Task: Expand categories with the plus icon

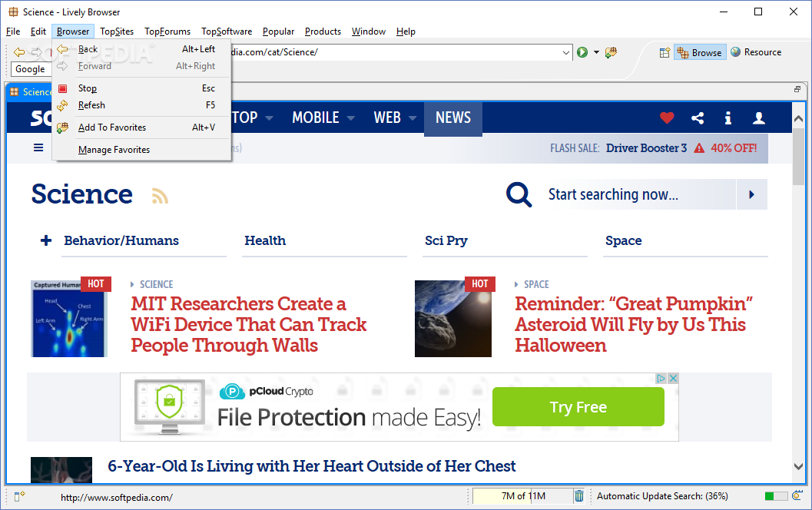Action: pyautogui.click(x=46, y=240)
